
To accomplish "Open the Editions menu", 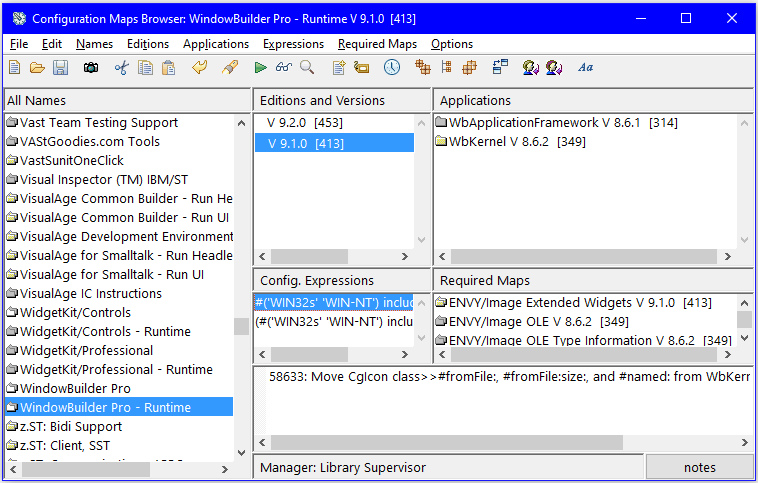I will point(148,44).
